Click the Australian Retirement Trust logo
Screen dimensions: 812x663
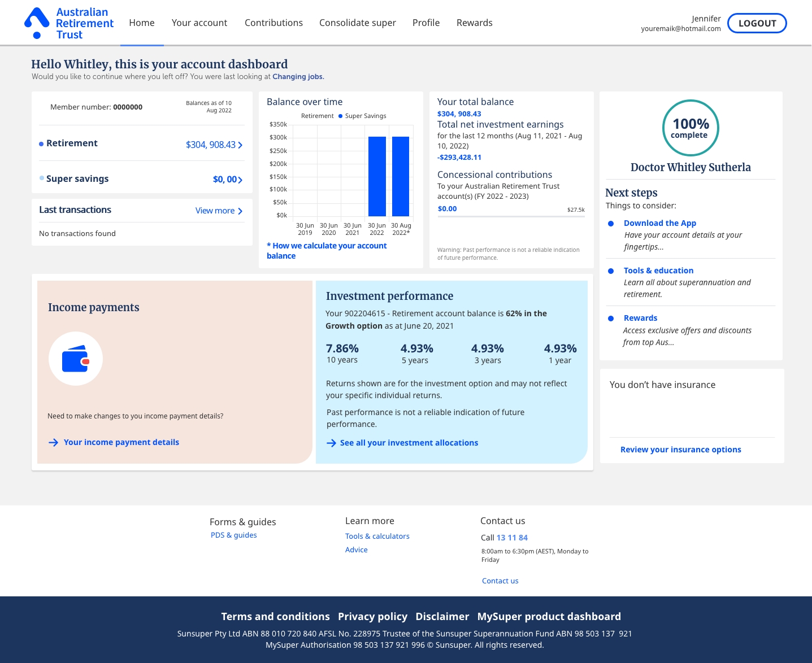pos(69,23)
